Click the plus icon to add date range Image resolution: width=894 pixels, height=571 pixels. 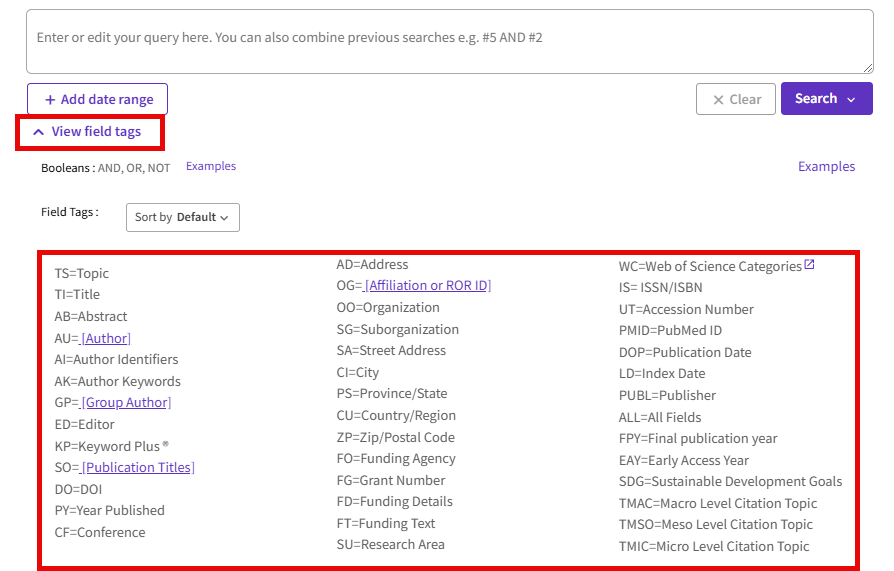point(50,99)
